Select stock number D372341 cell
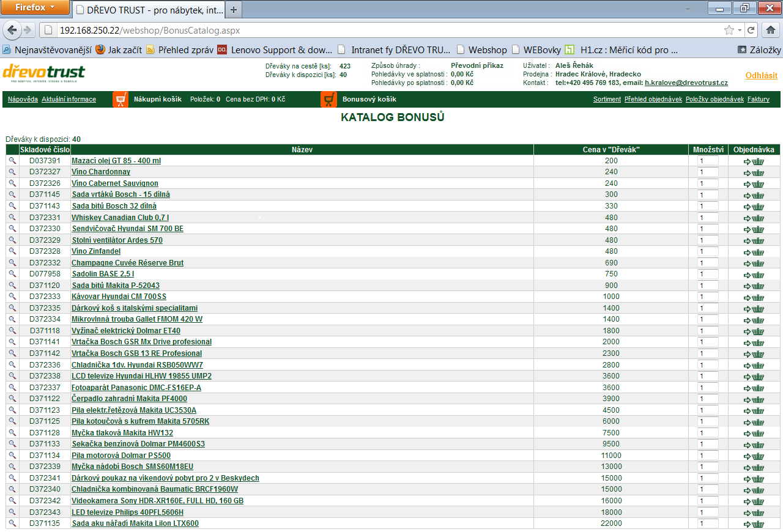The width and height of the screenshot is (783, 532). point(45,478)
